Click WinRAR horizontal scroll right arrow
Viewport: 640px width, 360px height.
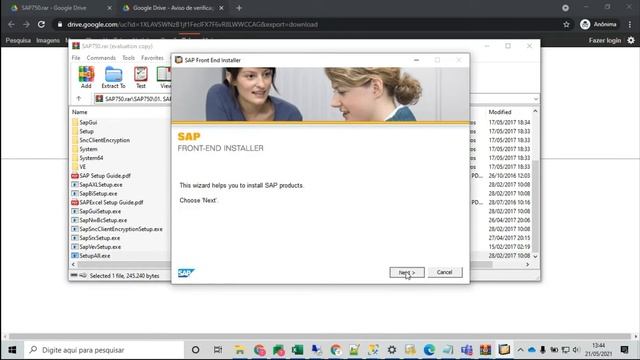[x=527, y=264]
